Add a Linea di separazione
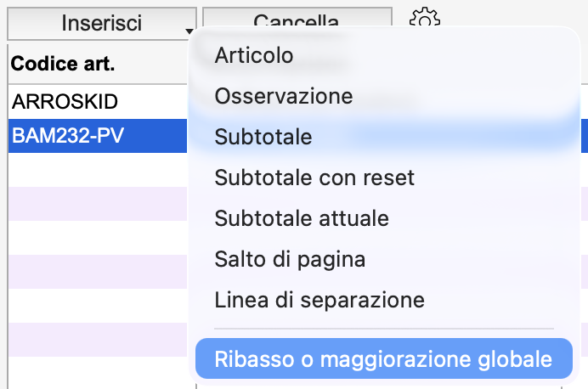Viewport: 588px width, 389px height. tap(319, 300)
